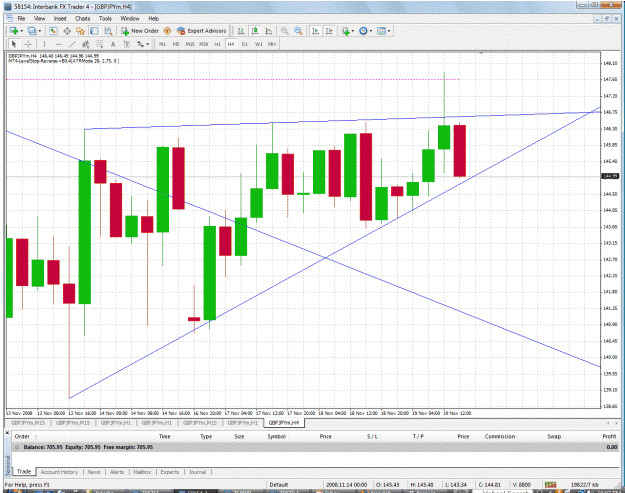
Task: Open the Charts menu
Action: (x=83, y=18)
